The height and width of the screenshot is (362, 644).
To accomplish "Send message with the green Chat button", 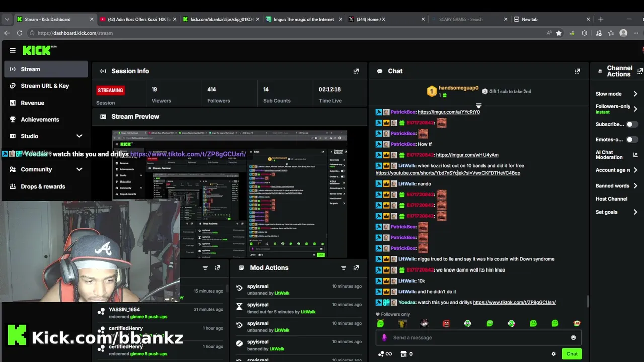I will click(572, 354).
